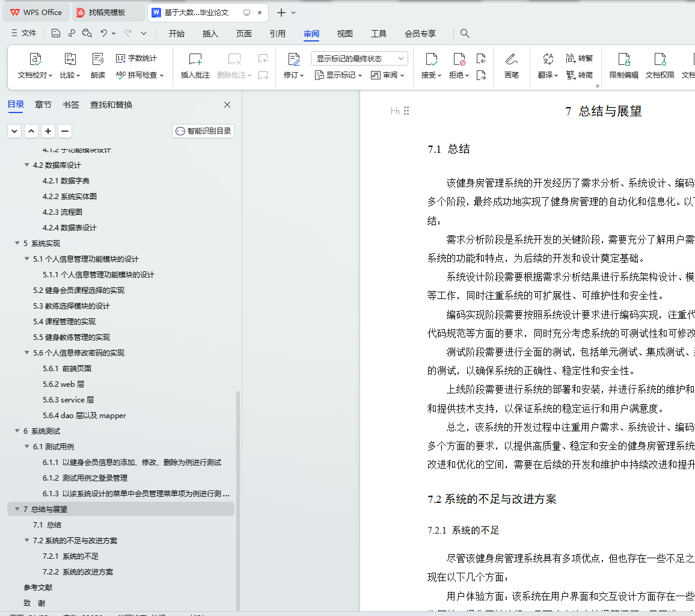Viewport: 695px width, 616px height.
Task: Switch to the 开始 ribbon tab
Action: pos(176,33)
